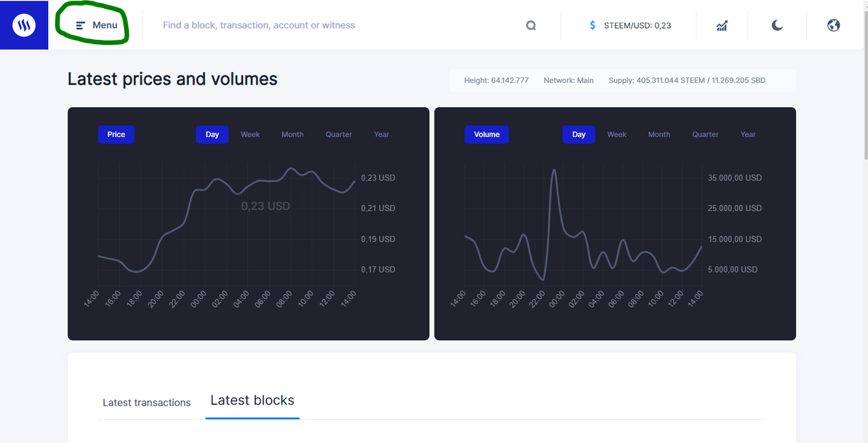Click the search magnifier icon
Viewport: 868px width, 443px height.
(x=531, y=25)
